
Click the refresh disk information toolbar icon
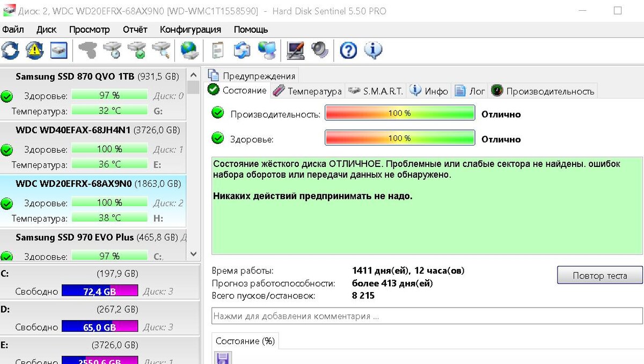click(10, 50)
